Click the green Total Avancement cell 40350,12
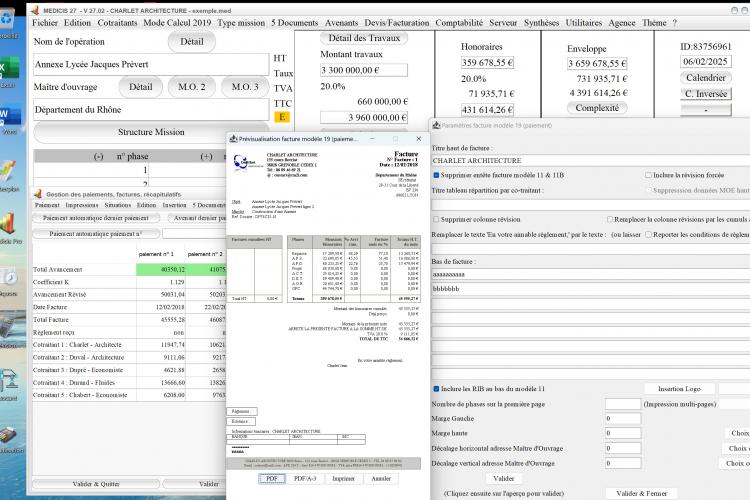The width and height of the screenshot is (750, 500). pyautogui.click(x=161, y=269)
